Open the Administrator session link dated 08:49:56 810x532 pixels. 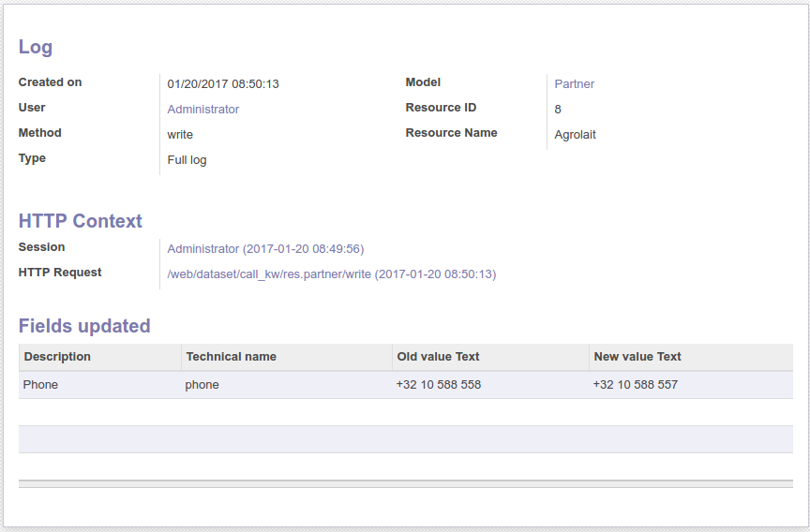click(265, 249)
